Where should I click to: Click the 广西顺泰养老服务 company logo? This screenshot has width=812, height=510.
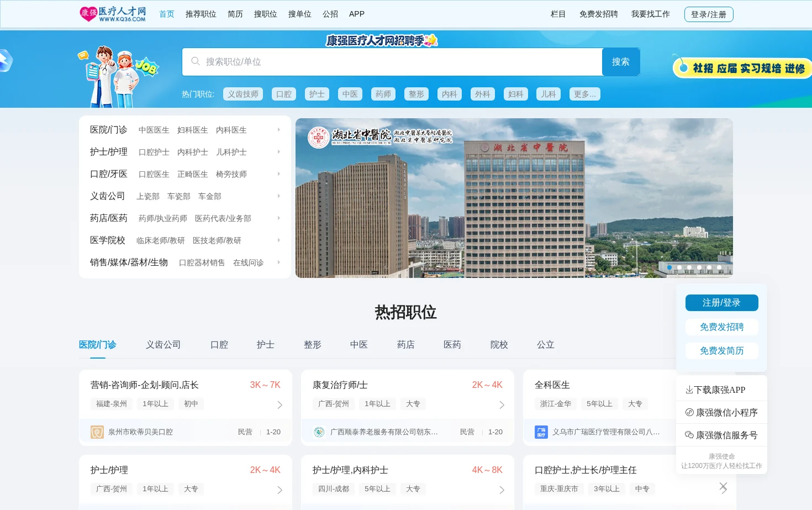[319, 432]
